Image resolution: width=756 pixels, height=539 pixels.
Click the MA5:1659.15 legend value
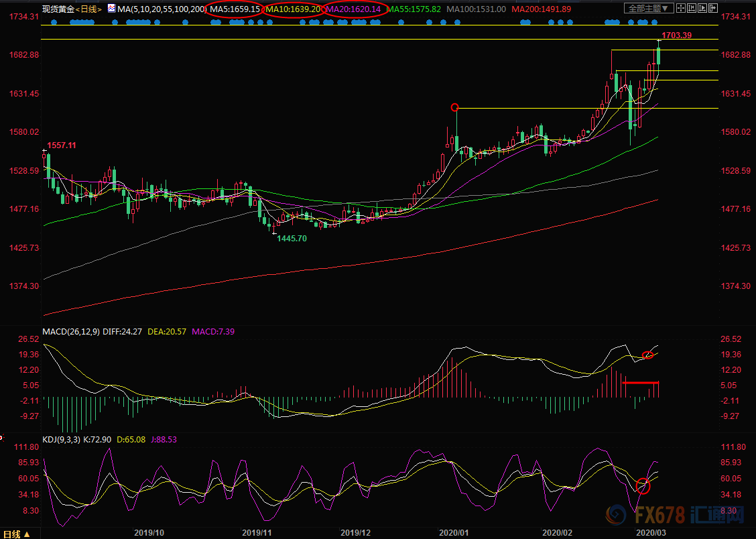pos(235,9)
